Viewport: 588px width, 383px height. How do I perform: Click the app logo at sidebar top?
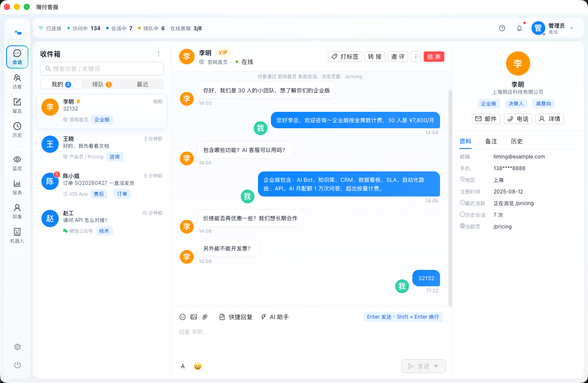[x=17, y=32]
